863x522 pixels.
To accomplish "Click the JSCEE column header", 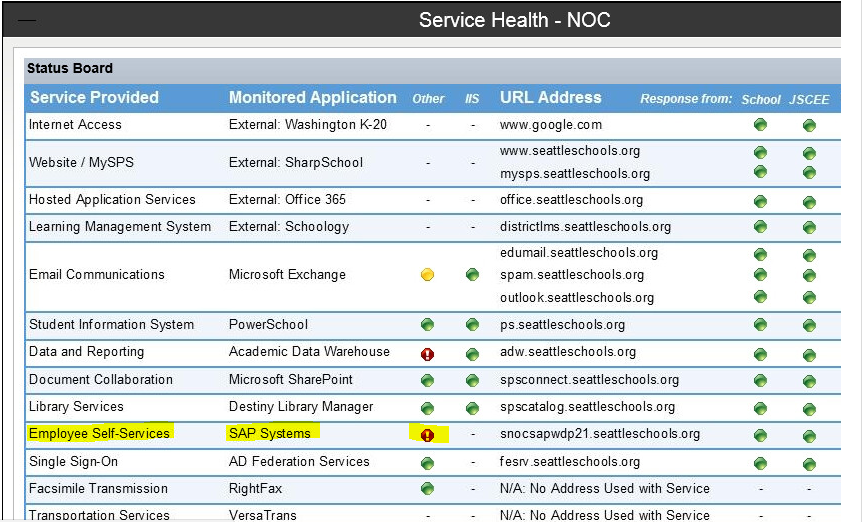I will [x=809, y=100].
